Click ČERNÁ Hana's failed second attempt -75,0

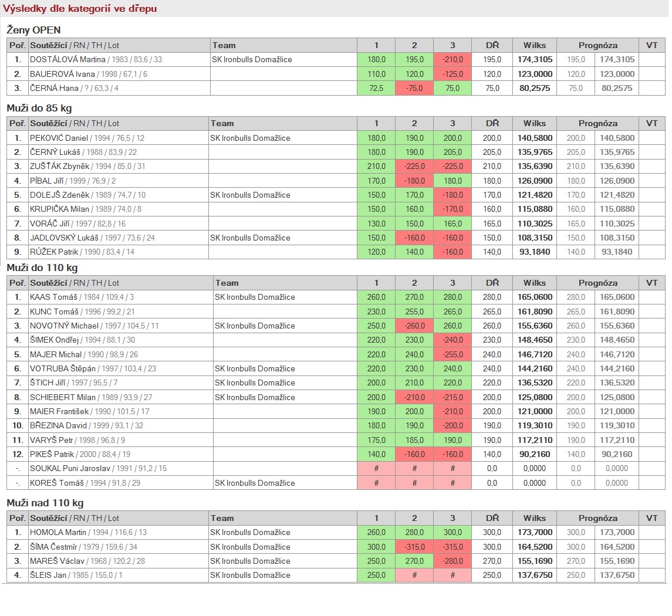point(414,88)
